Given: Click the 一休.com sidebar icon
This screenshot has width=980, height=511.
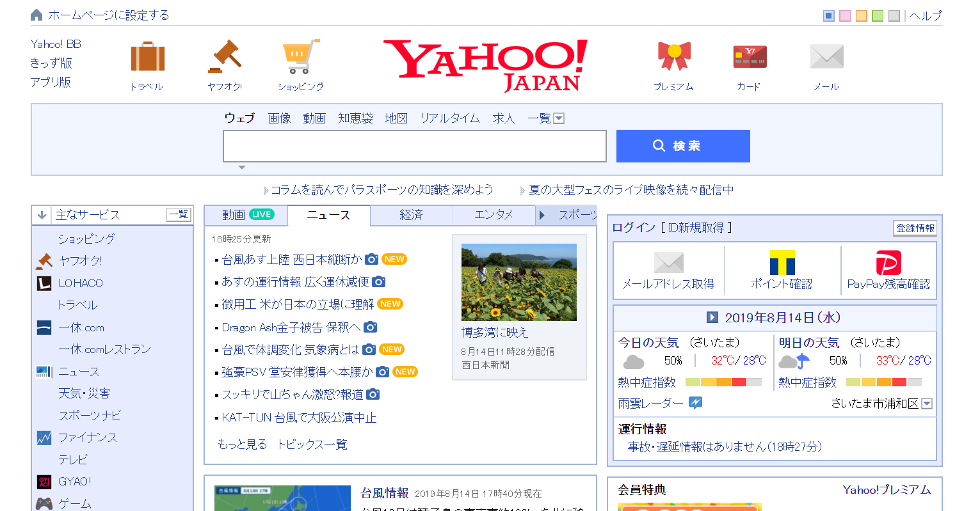Looking at the screenshot, I should [44, 327].
